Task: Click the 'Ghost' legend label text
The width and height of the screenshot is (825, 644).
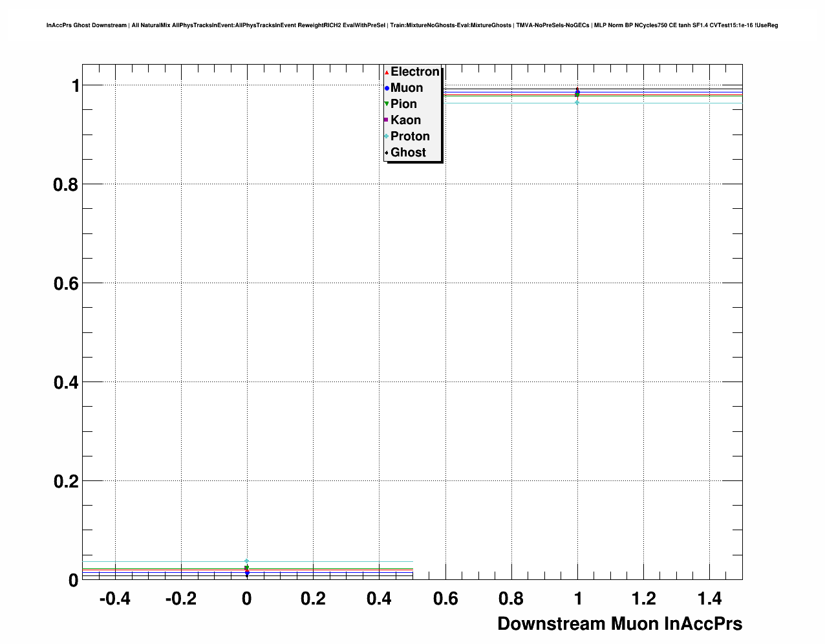Action: pos(408,153)
